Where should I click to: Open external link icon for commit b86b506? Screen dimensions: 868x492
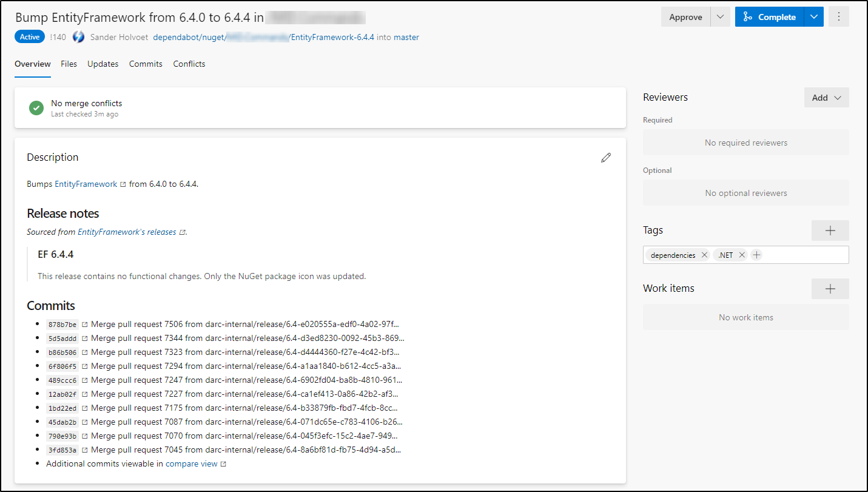85,352
